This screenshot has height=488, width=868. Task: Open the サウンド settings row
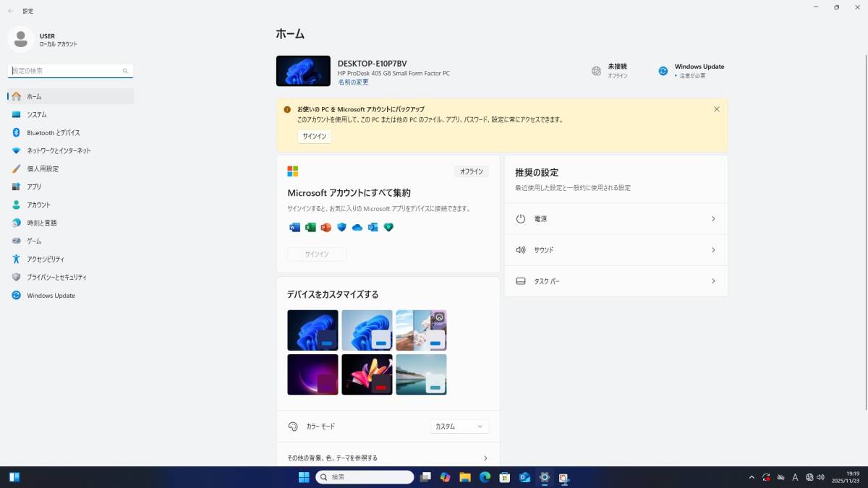pyautogui.click(x=616, y=249)
